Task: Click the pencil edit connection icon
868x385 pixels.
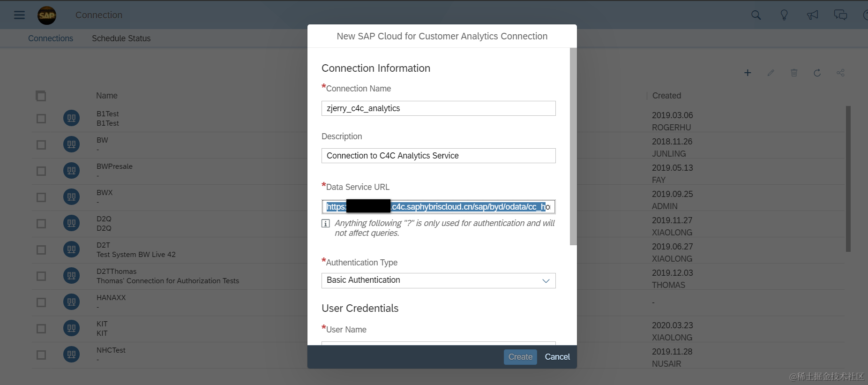Action: [x=771, y=73]
